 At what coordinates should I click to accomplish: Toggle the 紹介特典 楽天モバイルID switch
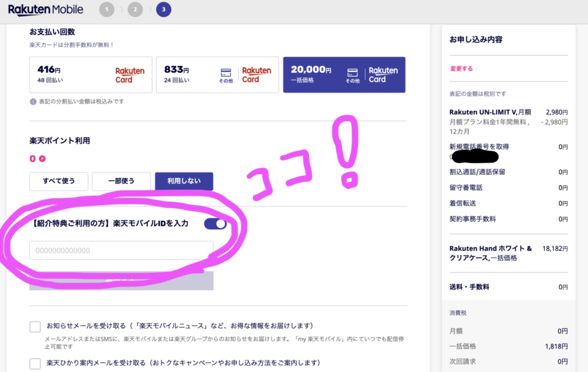point(215,224)
